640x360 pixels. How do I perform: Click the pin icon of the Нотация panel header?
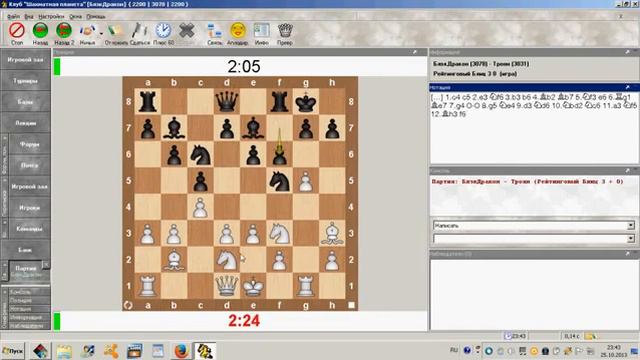[627, 87]
